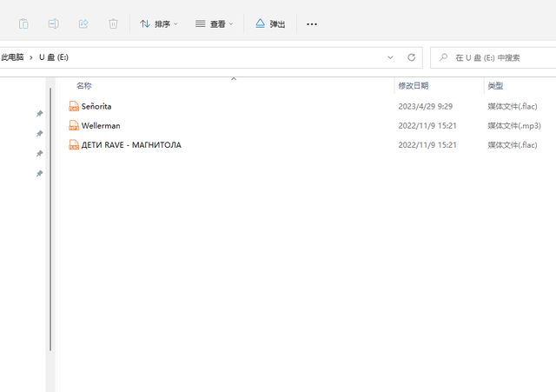Click the Señorita flac file icon
The width and height of the screenshot is (556, 392).
(x=74, y=106)
